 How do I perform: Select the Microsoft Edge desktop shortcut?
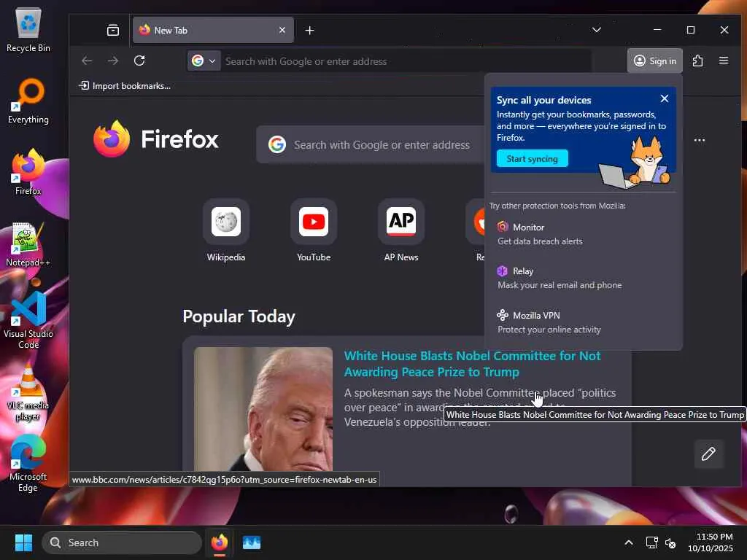pyautogui.click(x=28, y=463)
